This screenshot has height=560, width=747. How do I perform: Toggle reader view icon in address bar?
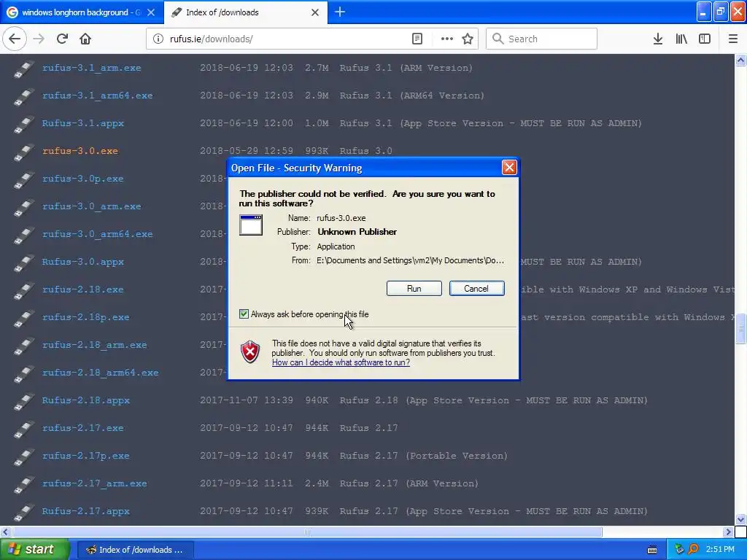point(417,39)
